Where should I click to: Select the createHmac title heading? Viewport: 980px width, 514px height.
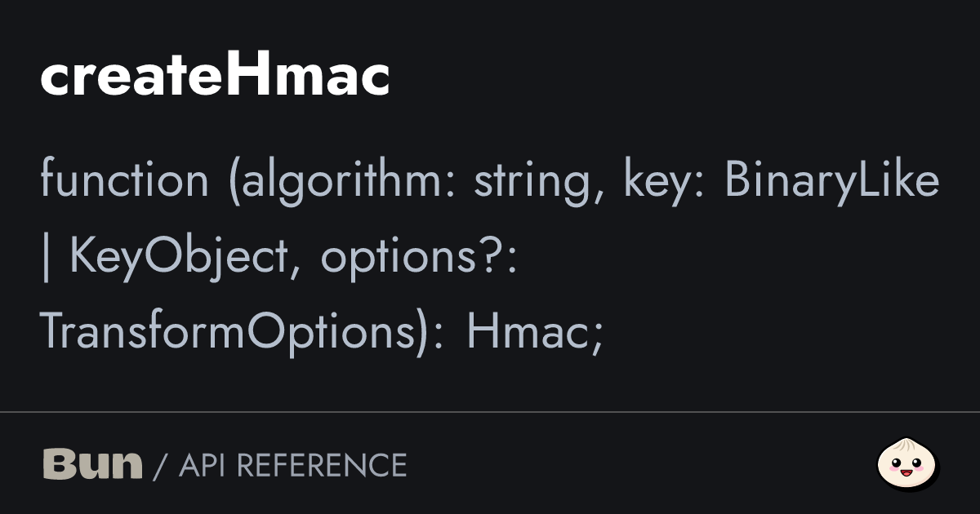(x=215, y=76)
